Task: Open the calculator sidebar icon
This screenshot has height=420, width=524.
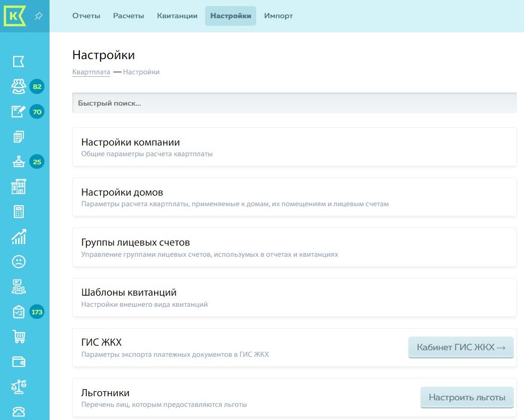Action: coord(18,211)
